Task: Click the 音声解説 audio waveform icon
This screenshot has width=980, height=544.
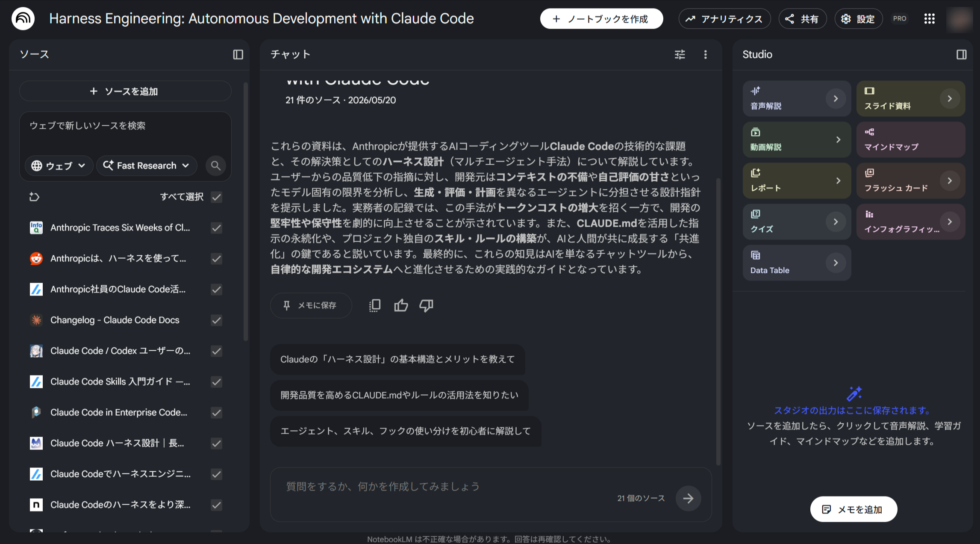Action: [x=755, y=91]
